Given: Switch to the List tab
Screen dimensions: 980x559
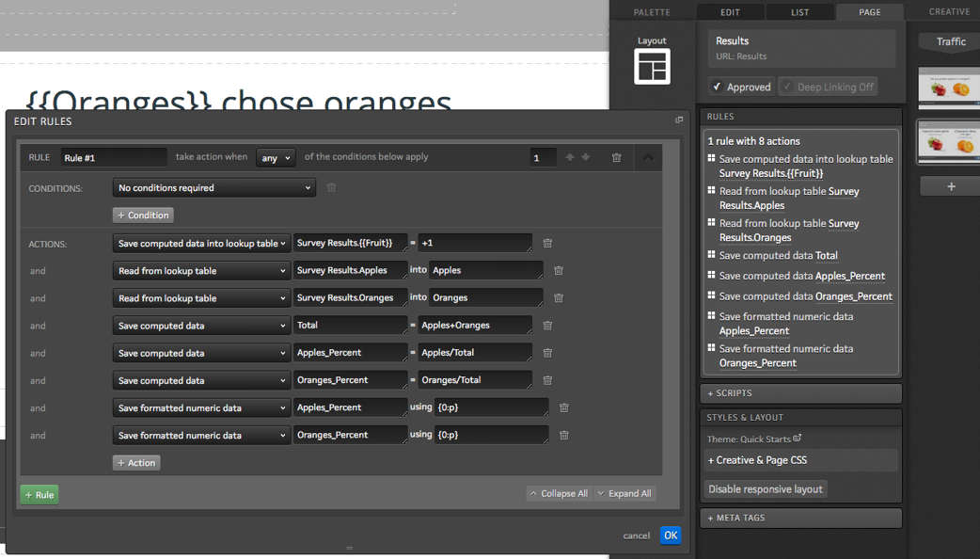Looking at the screenshot, I should [x=799, y=12].
